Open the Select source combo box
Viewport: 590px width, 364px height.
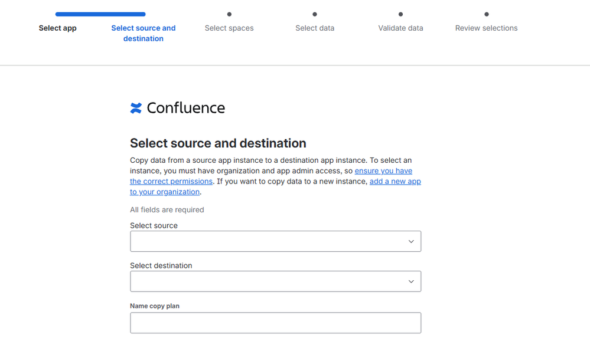click(x=266, y=241)
